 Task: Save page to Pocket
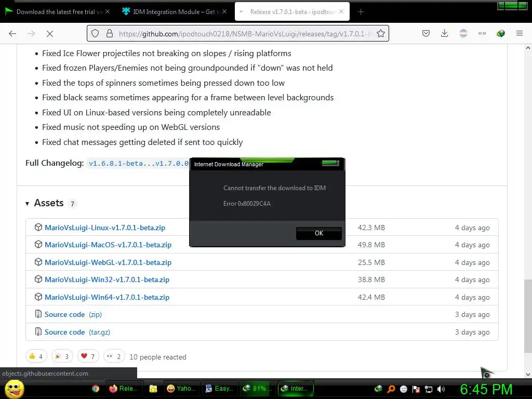pos(426,33)
